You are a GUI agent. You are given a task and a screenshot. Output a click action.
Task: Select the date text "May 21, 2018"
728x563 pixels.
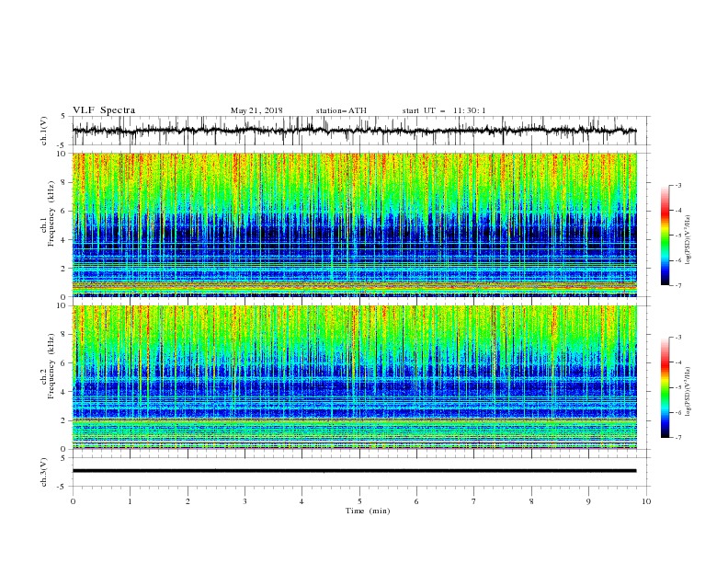pyautogui.click(x=256, y=110)
